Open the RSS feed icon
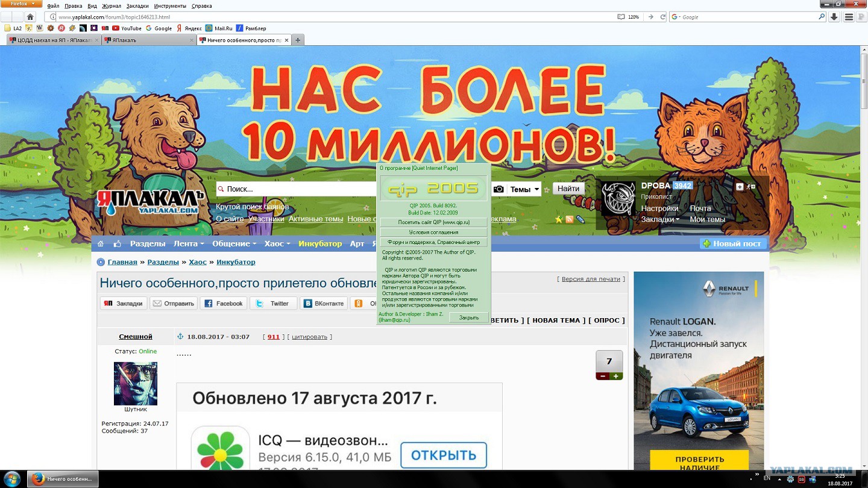This screenshot has width=868, height=488. point(569,219)
